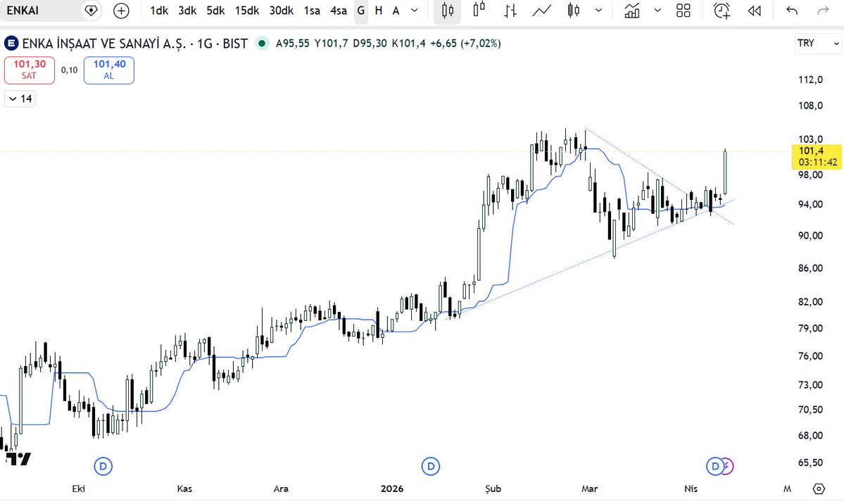
Task: Click the ENKA logo icon beside the title
Action: [x=11, y=43]
